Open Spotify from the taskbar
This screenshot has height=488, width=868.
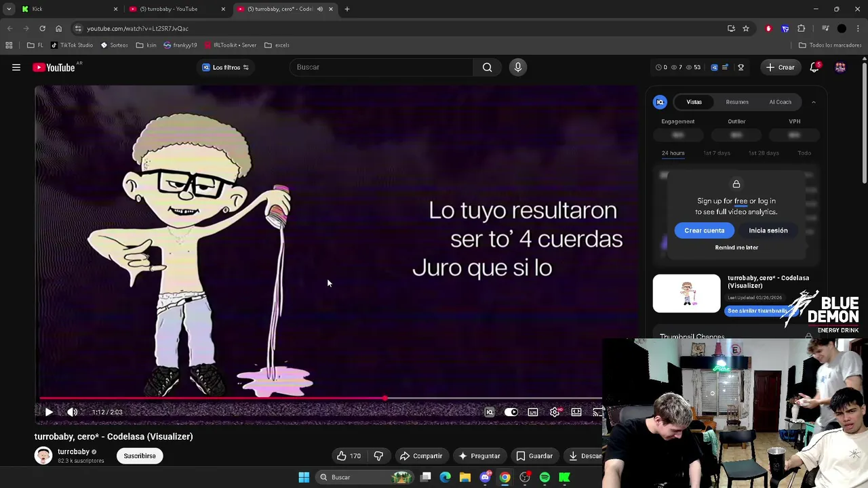point(545,477)
